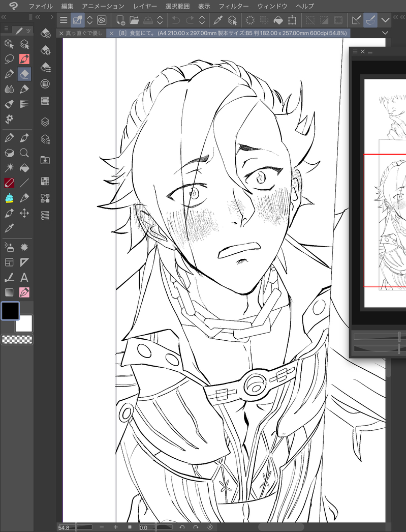Screen dimensions: 406x532
Task: Select the cyan swirl custom brush
Action: pos(9,198)
